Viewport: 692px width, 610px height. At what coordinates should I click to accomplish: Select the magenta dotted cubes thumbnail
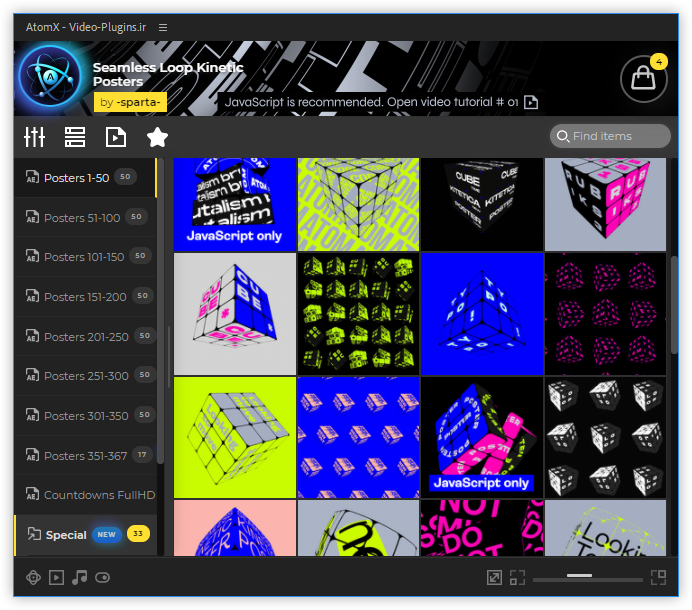coord(606,314)
